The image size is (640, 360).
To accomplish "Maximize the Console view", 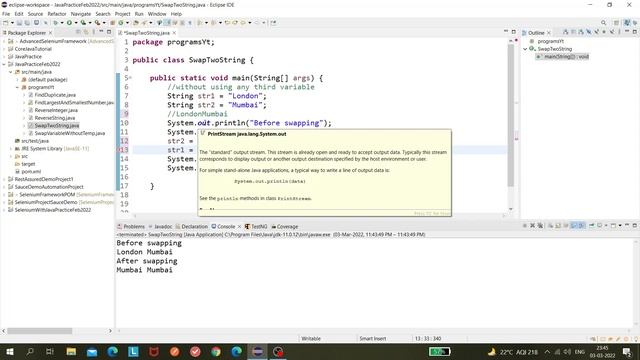I will point(635,225).
